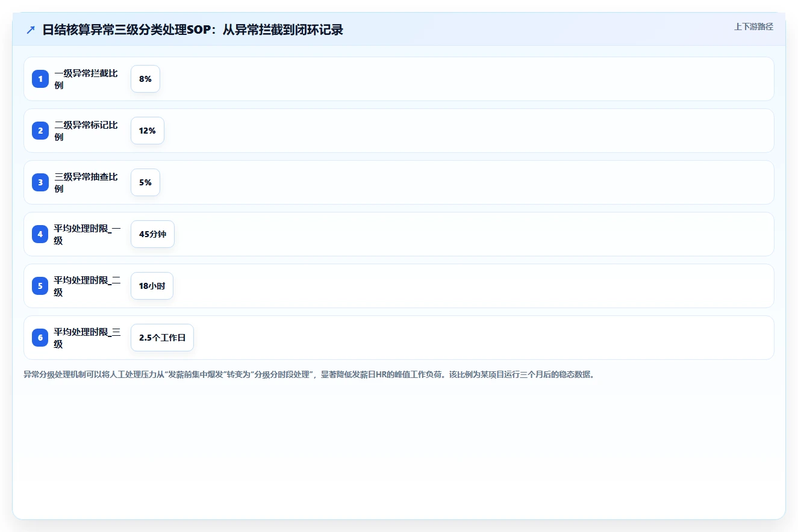Screen dimensions: 798x532
Task: Select the 平均处理时限_一级 label
Action: coord(87,234)
